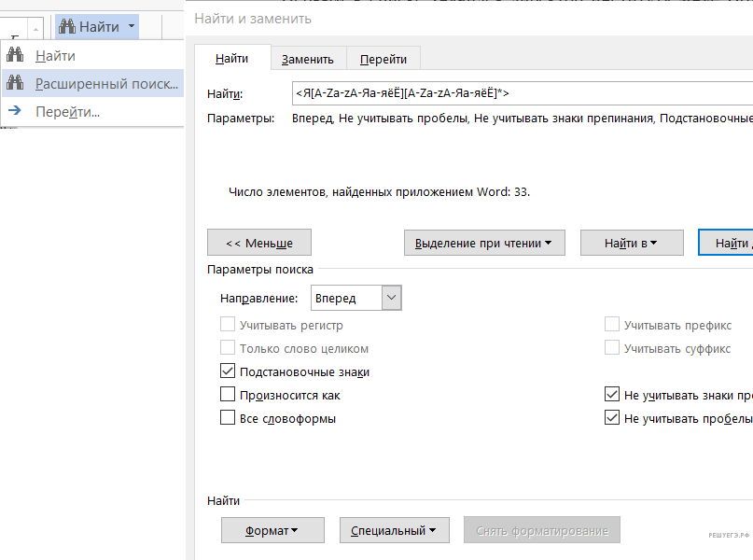
Task: Open the Направление direction dropdown
Action: (x=392, y=299)
